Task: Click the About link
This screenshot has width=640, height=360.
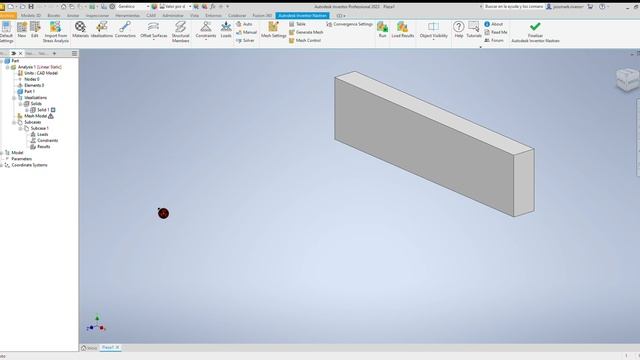Action: pos(493,24)
